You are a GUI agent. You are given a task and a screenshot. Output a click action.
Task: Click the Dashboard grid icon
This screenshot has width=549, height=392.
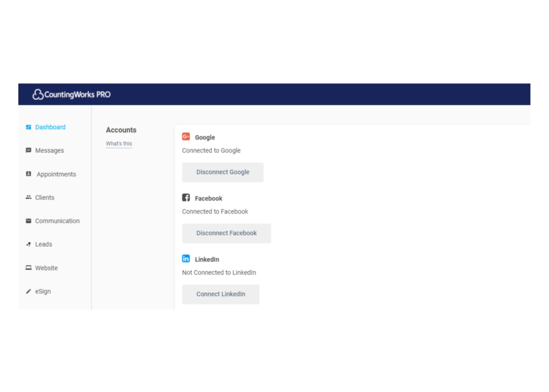pyautogui.click(x=28, y=127)
